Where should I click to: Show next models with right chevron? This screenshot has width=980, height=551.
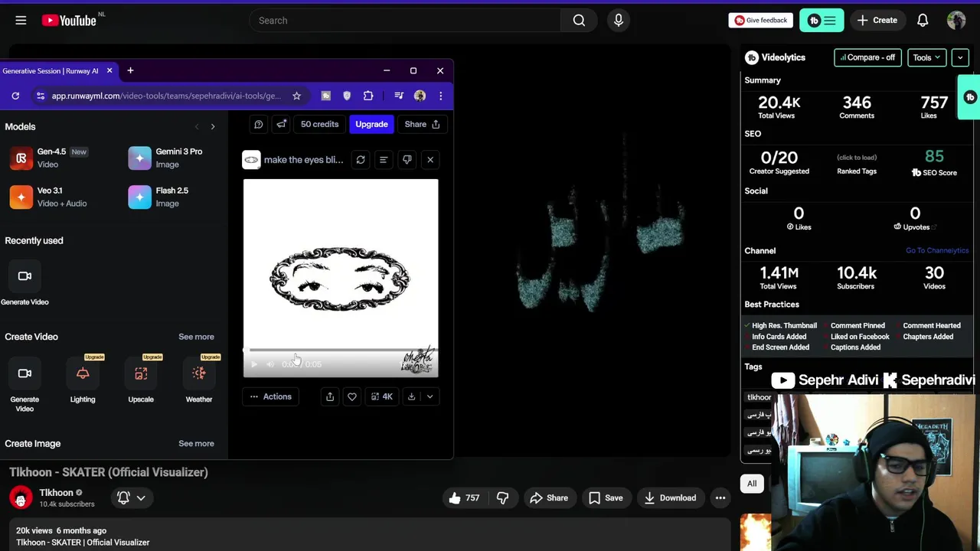[x=213, y=126]
